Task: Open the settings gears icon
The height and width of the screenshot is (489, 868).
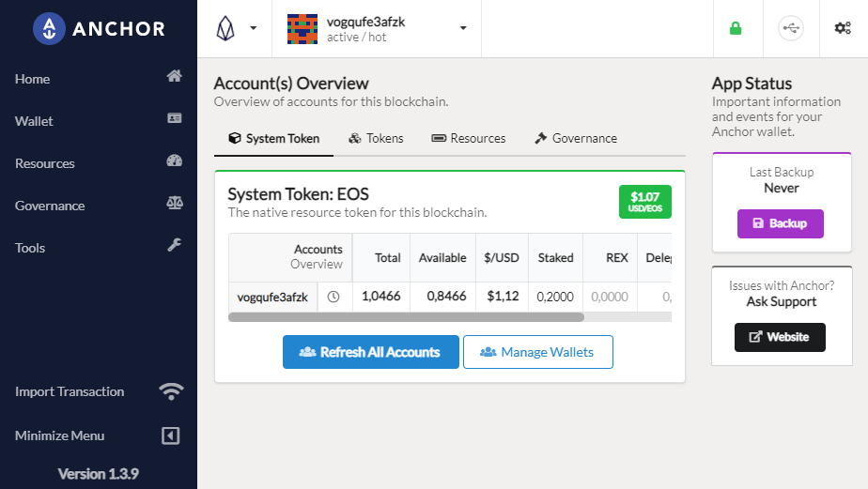Action: pos(843,28)
